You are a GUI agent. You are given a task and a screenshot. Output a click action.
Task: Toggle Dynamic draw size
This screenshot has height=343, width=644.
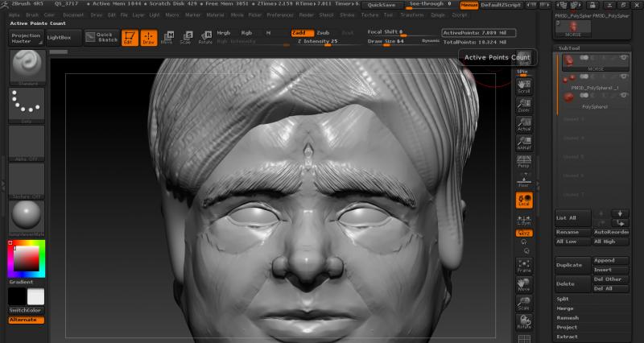point(431,41)
